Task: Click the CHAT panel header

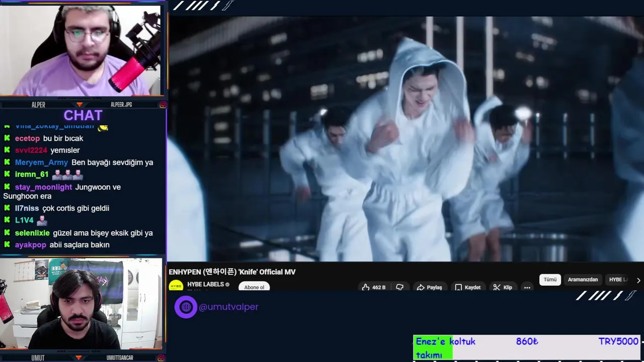Action: 83,116
